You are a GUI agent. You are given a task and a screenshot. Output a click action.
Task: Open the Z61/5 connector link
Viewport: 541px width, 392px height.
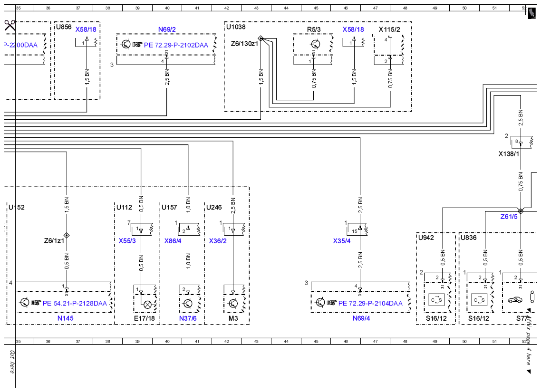click(509, 217)
